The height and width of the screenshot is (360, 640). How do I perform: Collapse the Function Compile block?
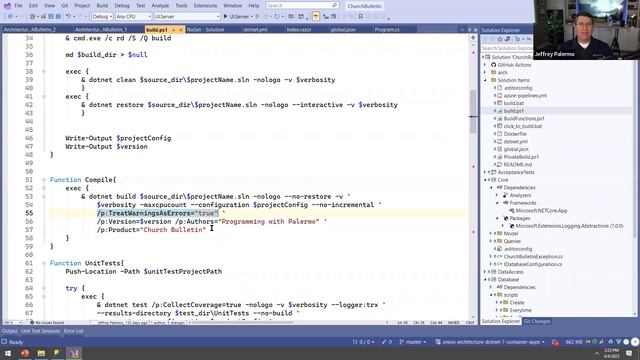[44, 180]
